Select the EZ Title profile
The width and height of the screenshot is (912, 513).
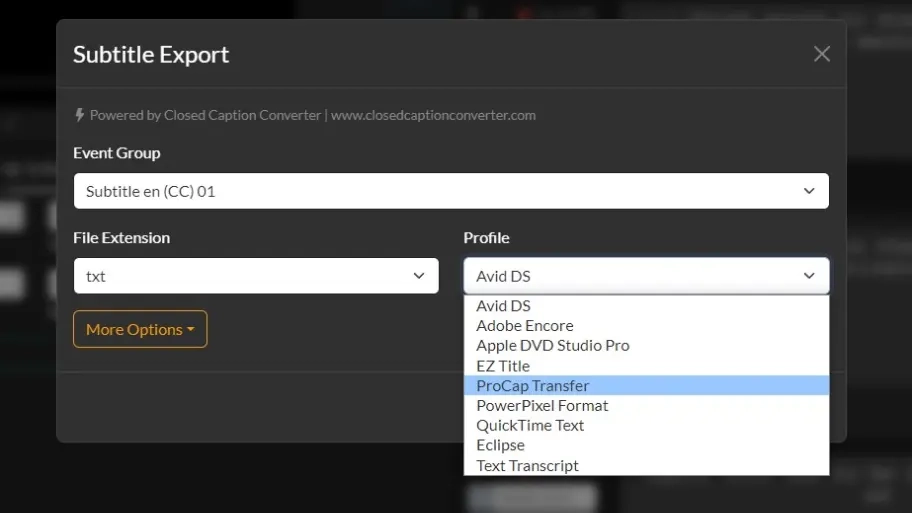503,366
